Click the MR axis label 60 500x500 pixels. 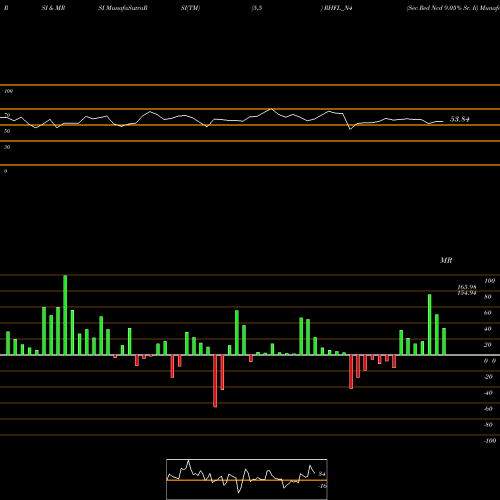(x=488, y=313)
